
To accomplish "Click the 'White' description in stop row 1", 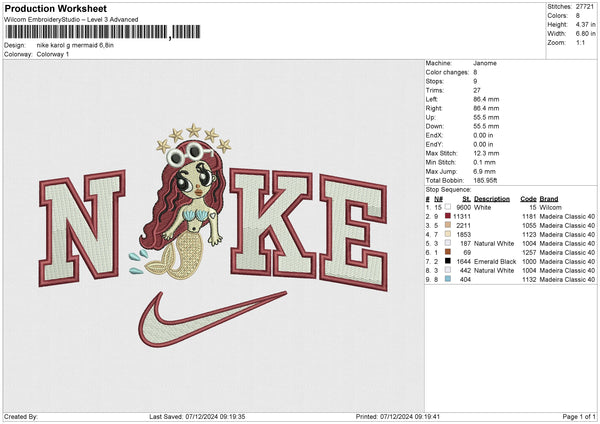I will [x=482, y=207].
